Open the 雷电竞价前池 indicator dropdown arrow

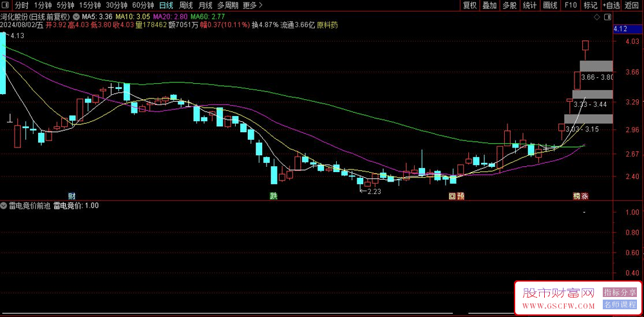[4, 206]
